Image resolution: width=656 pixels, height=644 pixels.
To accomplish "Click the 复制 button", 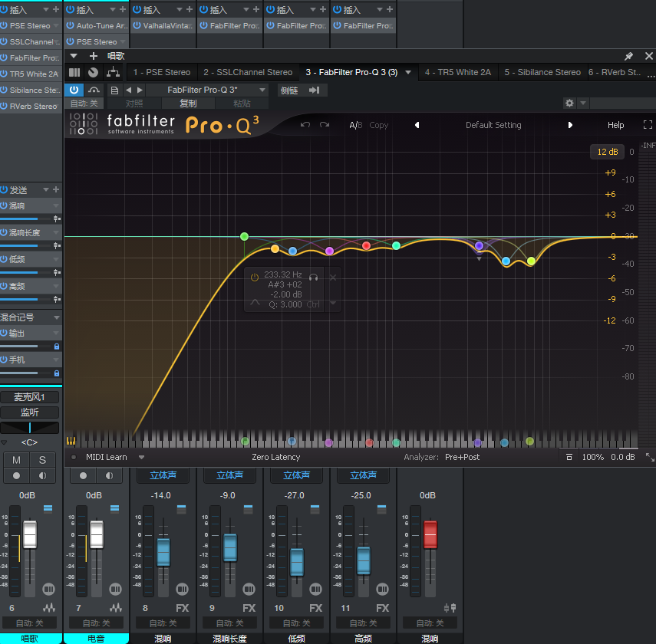I will click(188, 103).
